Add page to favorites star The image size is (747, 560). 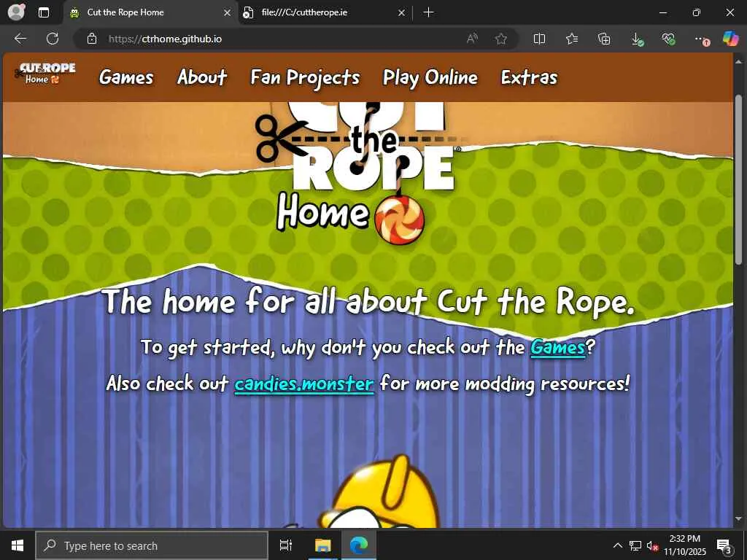pyautogui.click(x=500, y=39)
